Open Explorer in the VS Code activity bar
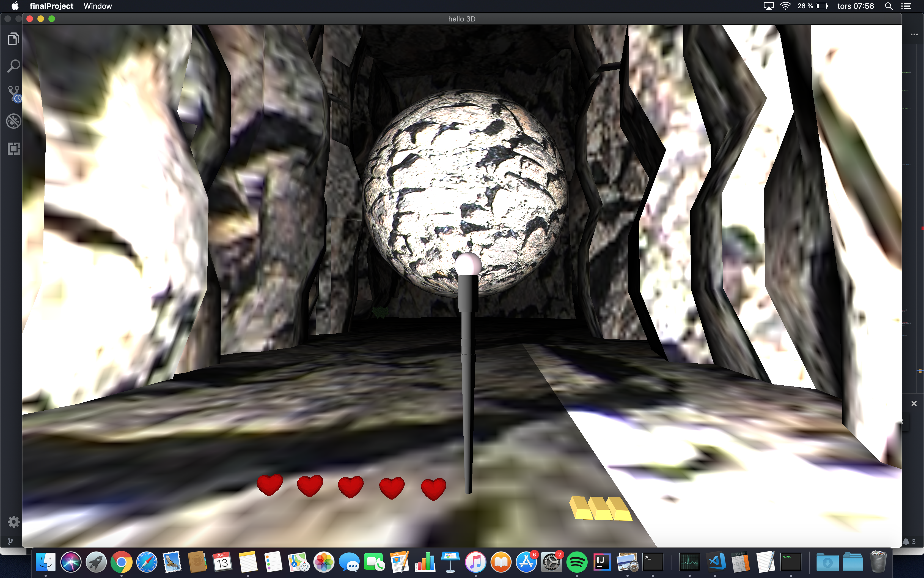 tap(13, 39)
